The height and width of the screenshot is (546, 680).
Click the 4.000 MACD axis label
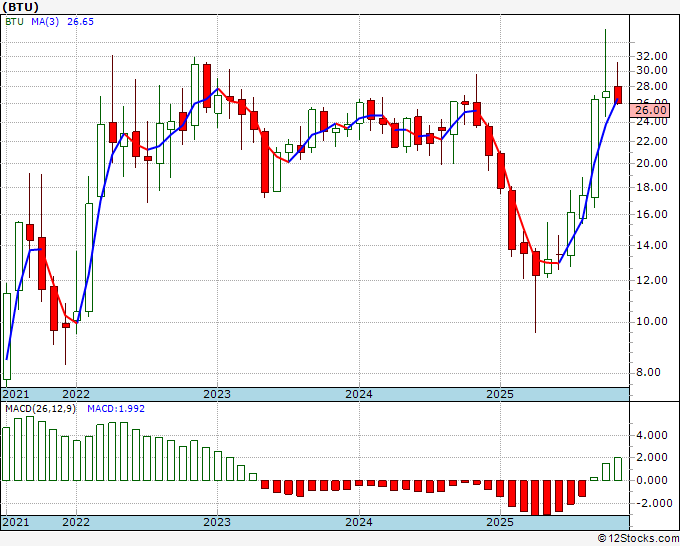point(652,435)
